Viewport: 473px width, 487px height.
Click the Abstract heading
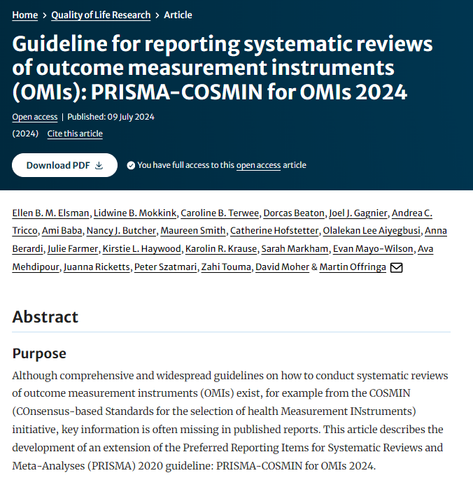pyautogui.click(x=45, y=317)
